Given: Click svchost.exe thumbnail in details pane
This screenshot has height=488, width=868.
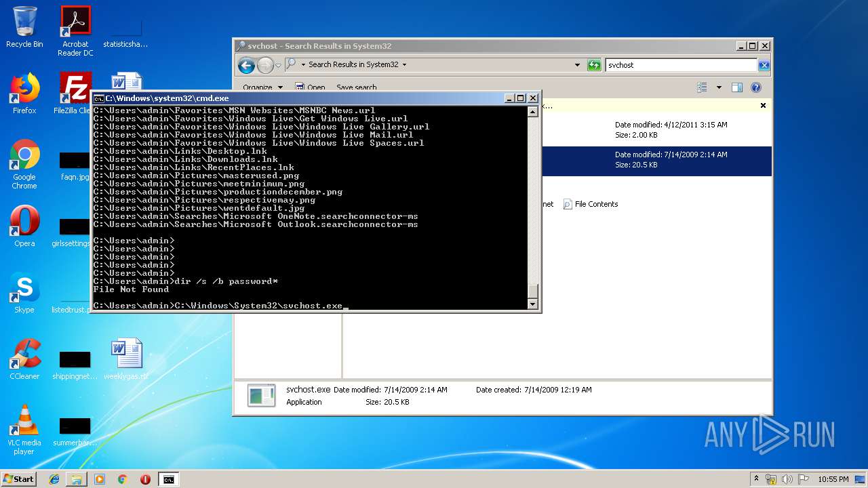Looking at the screenshot, I should [x=261, y=396].
